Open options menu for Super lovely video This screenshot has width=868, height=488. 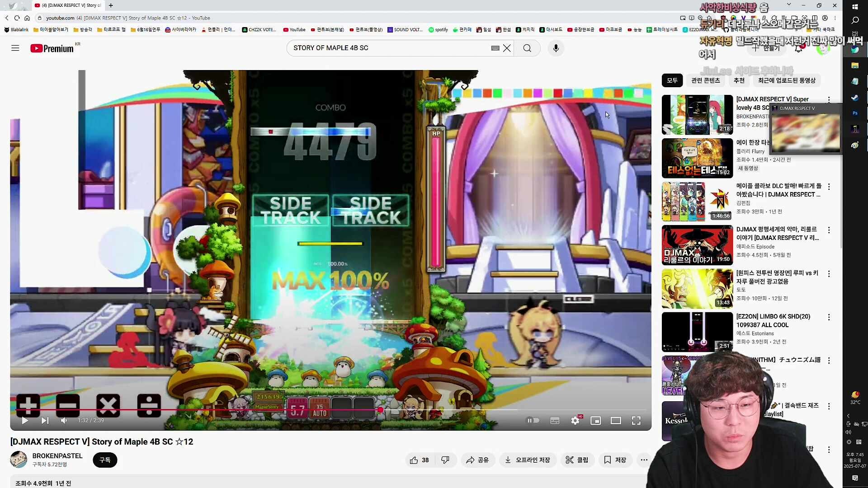(829, 99)
